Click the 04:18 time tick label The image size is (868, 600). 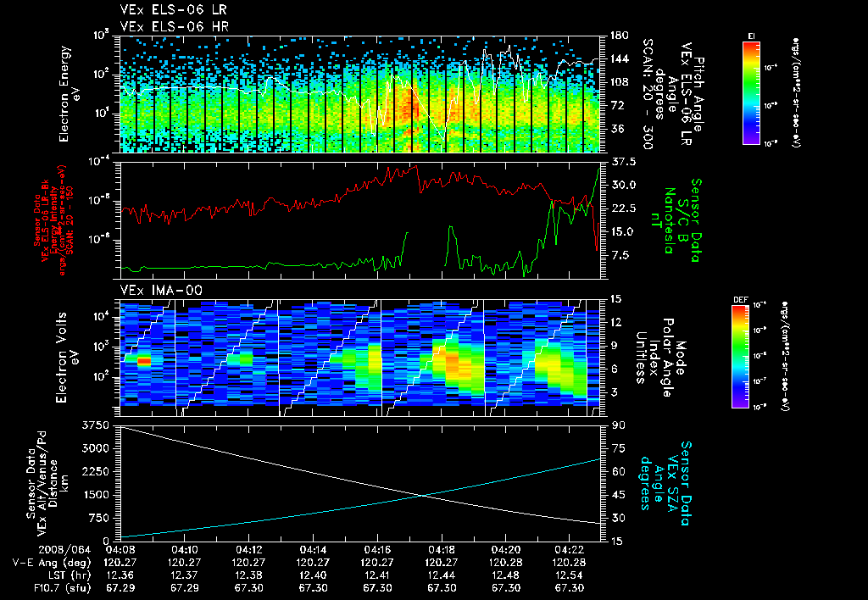[x=442, y=551]
